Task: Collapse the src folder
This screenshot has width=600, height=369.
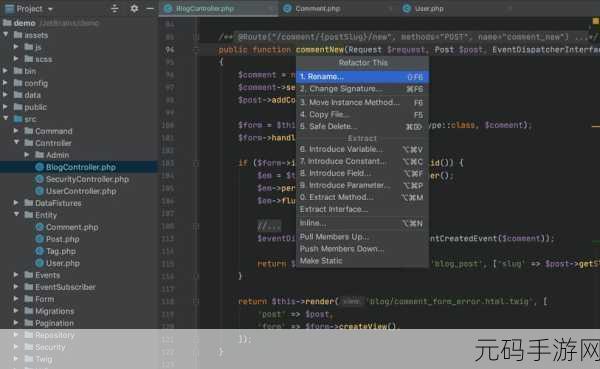Action: [x=6, y=119]
